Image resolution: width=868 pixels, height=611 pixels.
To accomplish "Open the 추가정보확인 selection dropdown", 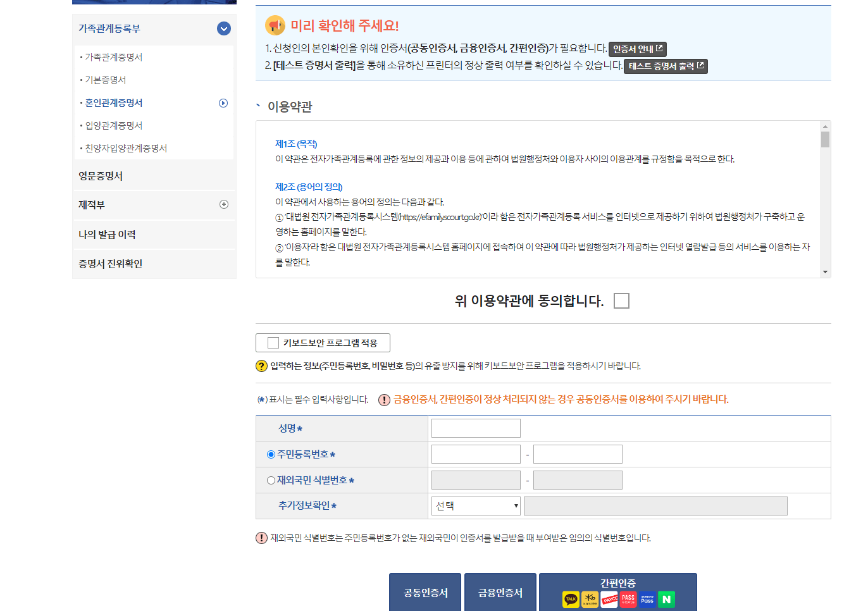I will tap(476, 506).
